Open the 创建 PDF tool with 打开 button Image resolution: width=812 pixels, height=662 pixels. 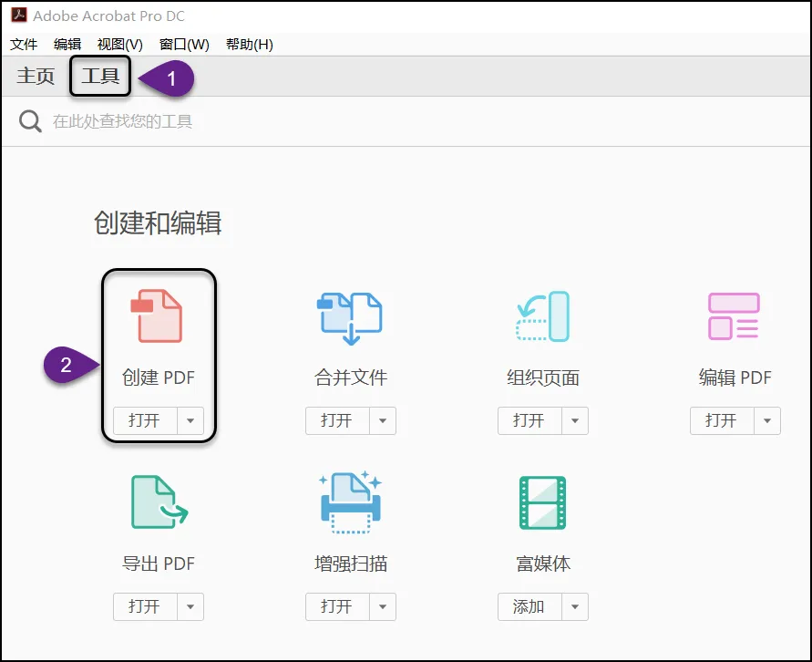coord(145,420)
